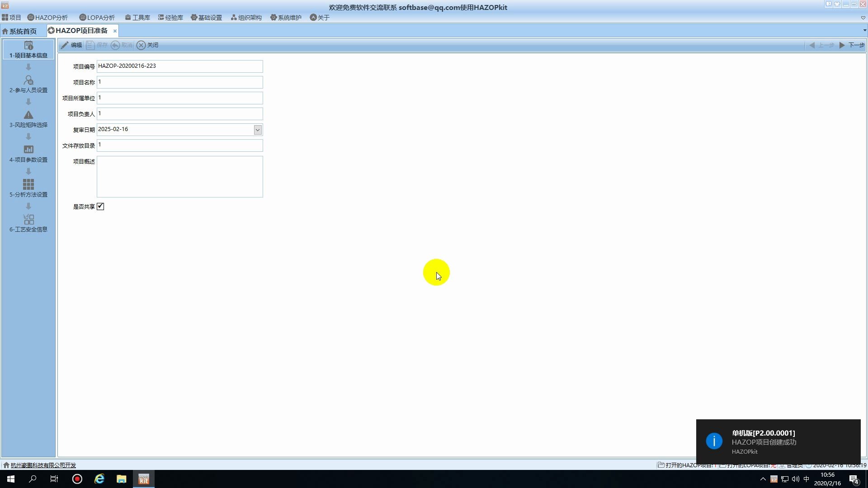Open step 3-风险矩阵选择
Image resolution: width=868 pixels, height=488 pixels.
pos(28,119)
